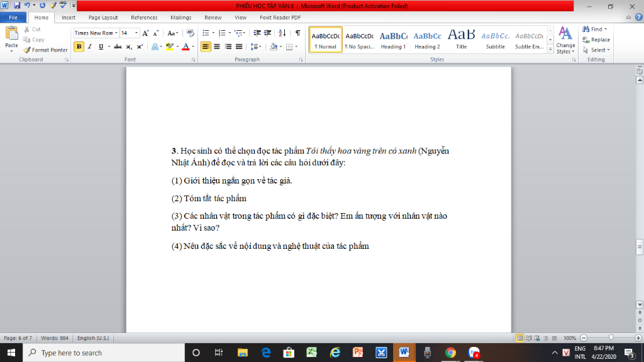Toggle Underline formatting

pos(101,47)
